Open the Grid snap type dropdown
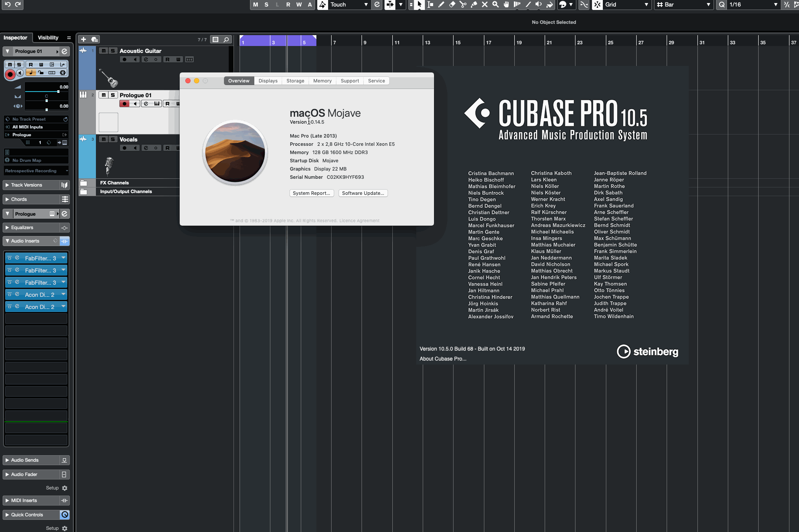 tap(627, 4)
